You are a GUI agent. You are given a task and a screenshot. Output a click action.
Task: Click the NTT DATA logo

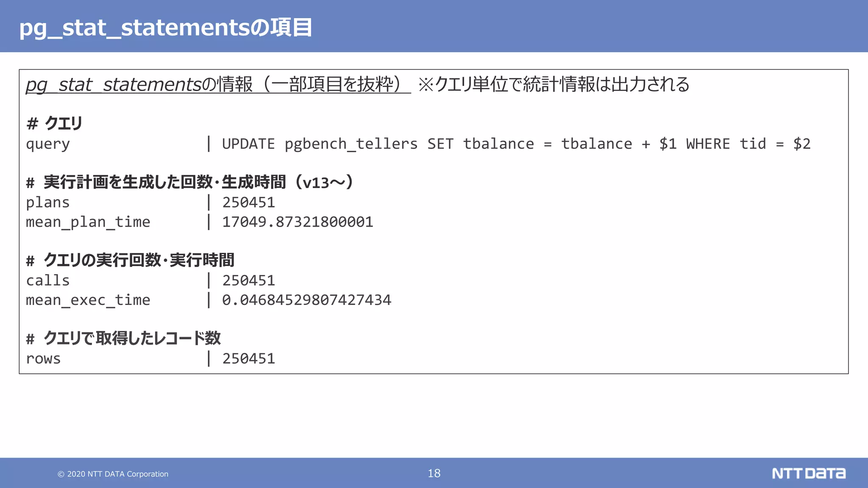click(808, 473)
